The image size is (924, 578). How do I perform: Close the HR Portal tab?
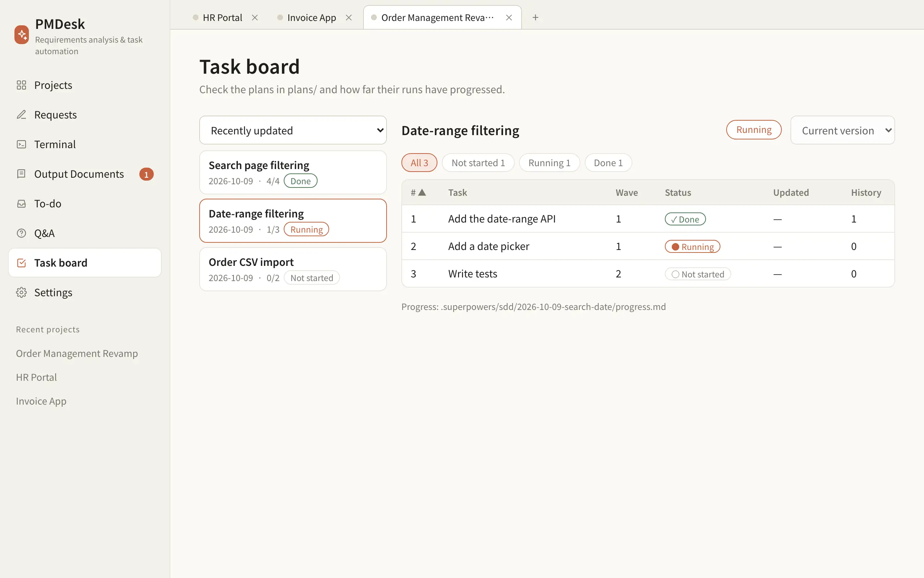(x=255, y=18)
